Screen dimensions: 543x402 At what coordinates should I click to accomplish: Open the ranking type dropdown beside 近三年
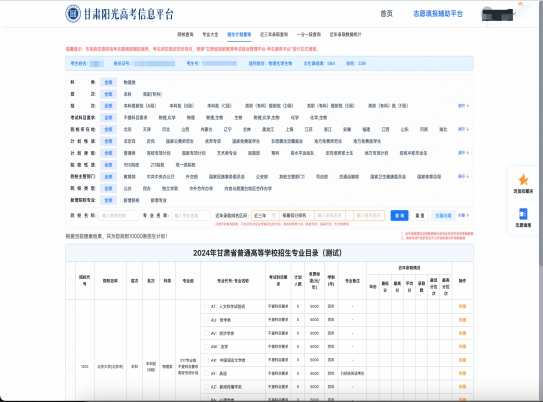[297, 216]
